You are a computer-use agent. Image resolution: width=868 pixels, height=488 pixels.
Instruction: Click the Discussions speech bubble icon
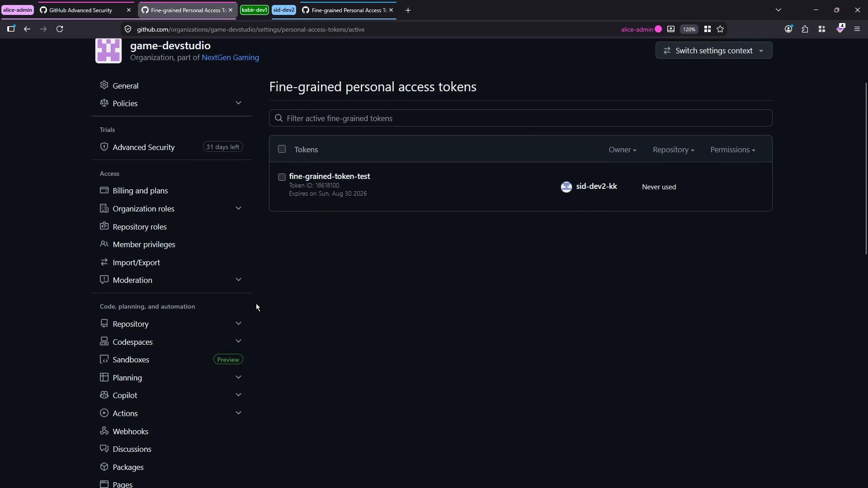[104, 449]
